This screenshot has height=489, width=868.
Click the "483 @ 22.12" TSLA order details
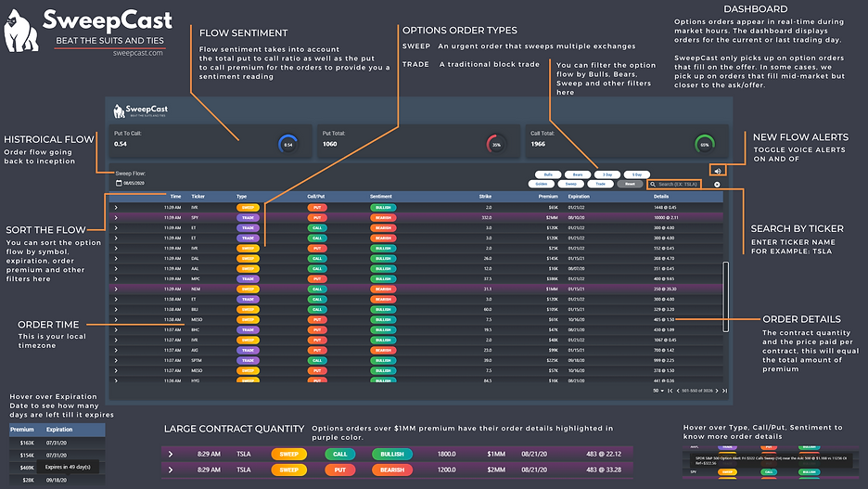[x=604, y=454]
